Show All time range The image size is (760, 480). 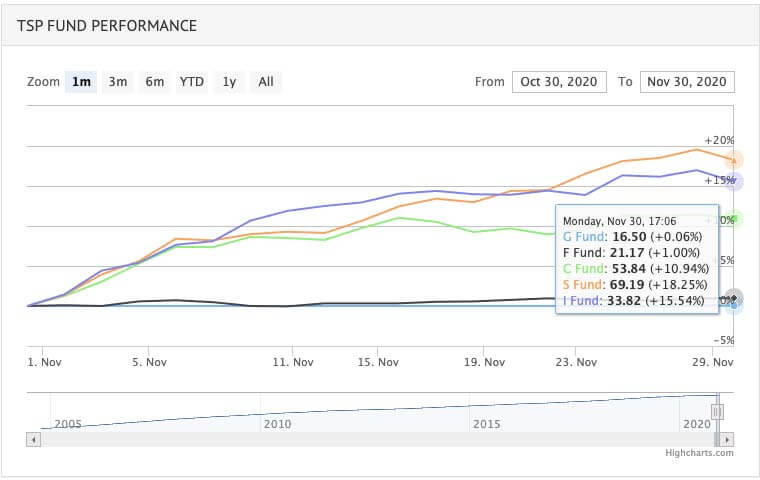point(266,82)
